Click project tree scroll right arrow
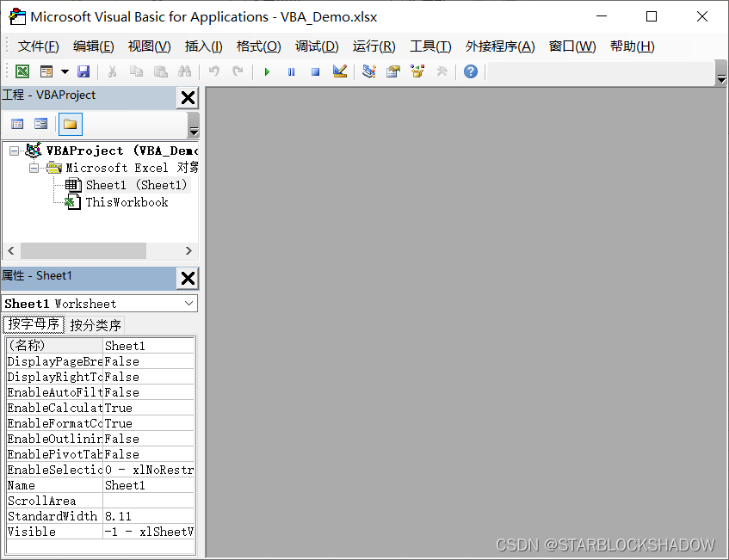This screenshot has height=560, width=729. pyautogui.click(x=188, y=251)
